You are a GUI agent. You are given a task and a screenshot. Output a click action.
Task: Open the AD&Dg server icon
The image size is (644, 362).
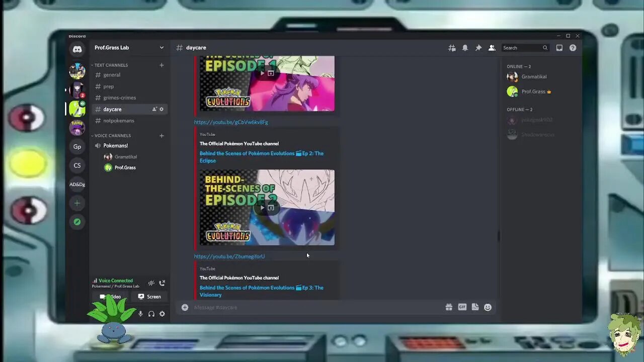(77, 184)
